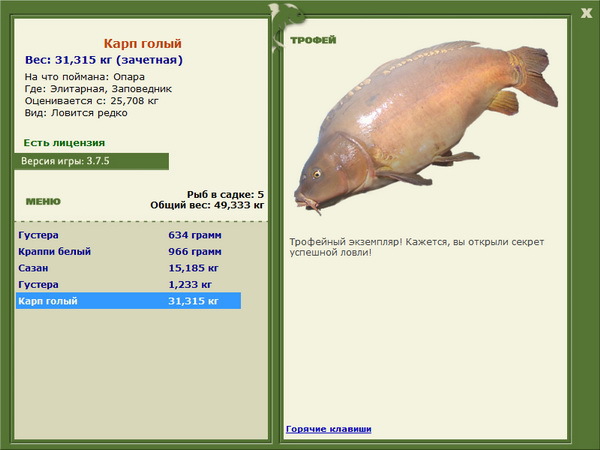This screenshot has height=450, width=600.
Task: Click the green fish logo icon
Action: pos(285,26)
